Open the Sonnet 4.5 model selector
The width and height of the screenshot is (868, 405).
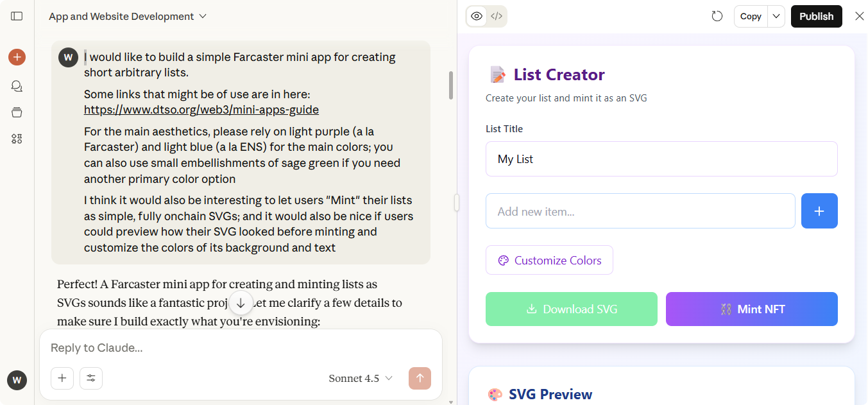[360, 378]
